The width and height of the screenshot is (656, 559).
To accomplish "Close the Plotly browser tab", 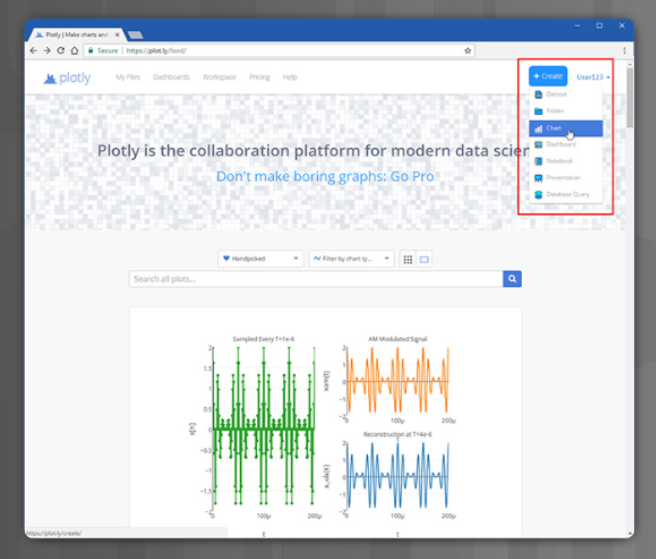I will point(117,35).
